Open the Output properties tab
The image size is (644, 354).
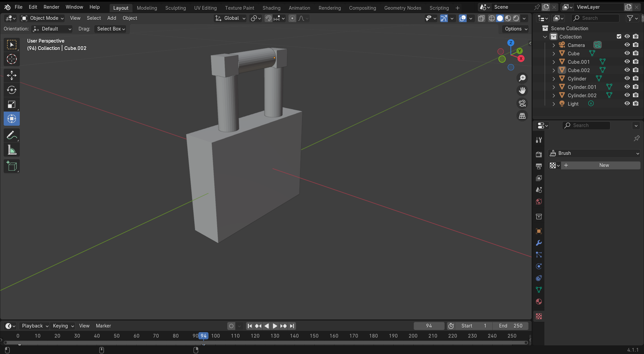pyautogui.click(x=539, y=166)
